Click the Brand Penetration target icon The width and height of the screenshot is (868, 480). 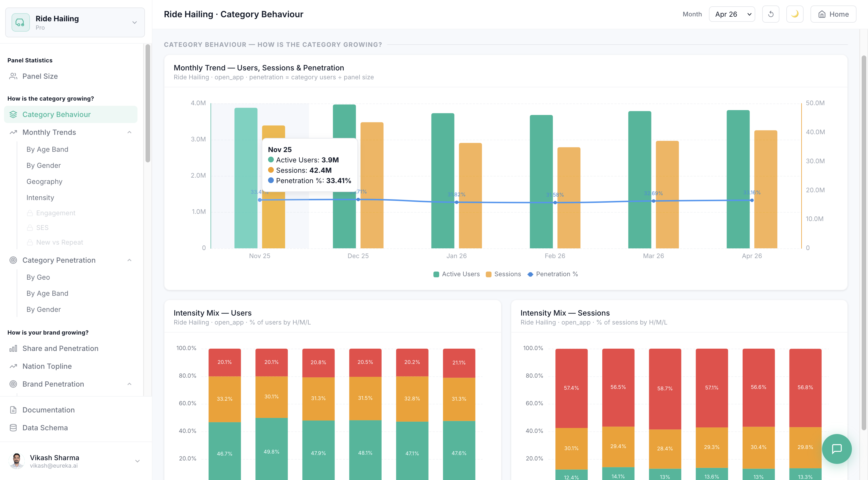tap(13, 384)
